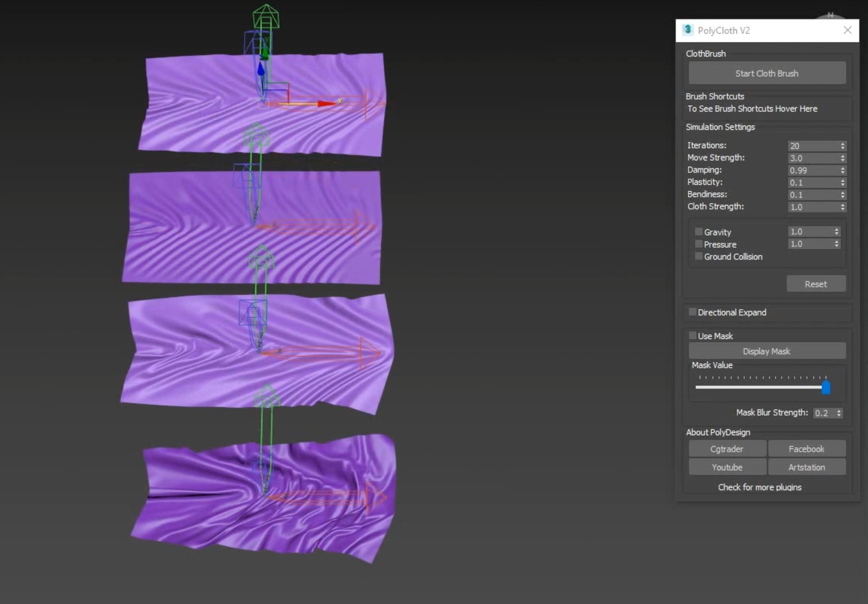Click the Cloth Strength spinner arrows
868x604 pixels.
click(842, 207)
